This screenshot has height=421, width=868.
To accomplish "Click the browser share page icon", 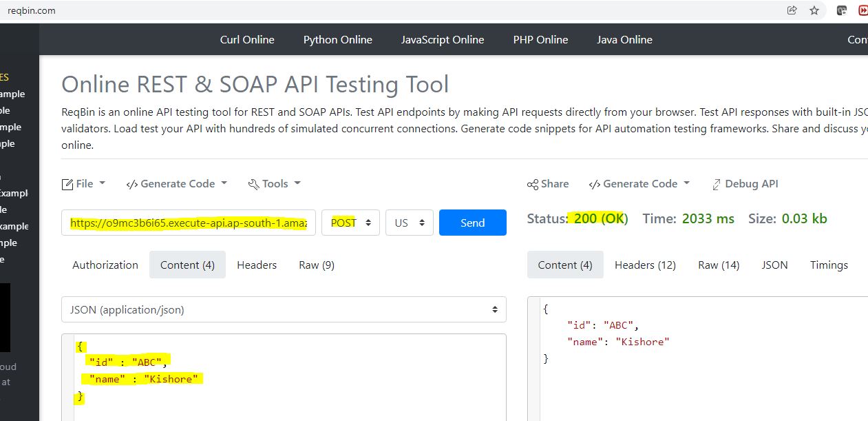I will click(x=792, y=10).
